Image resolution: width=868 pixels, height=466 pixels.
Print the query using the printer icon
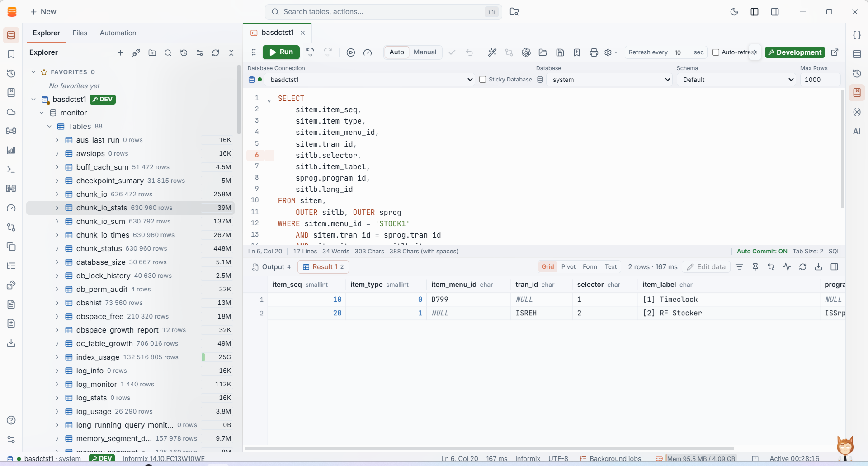pos(594,52)
